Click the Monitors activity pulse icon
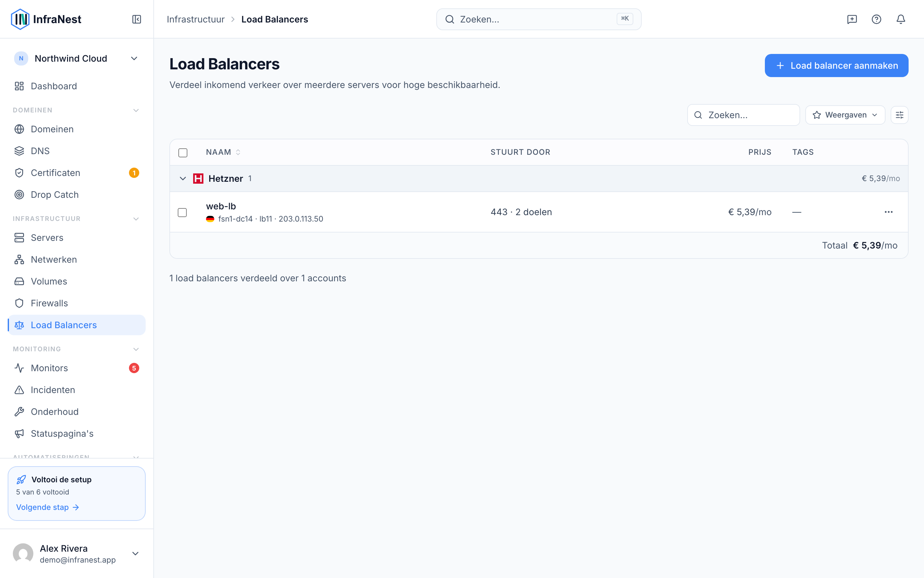Image resolution: width=924 pixels, height=578 pixels. point(19,368)
